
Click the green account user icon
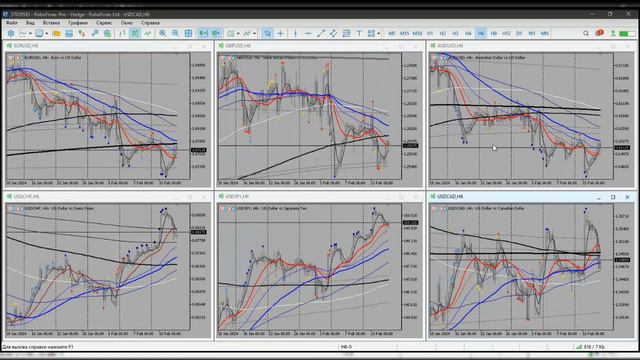(x=613, y=33)
